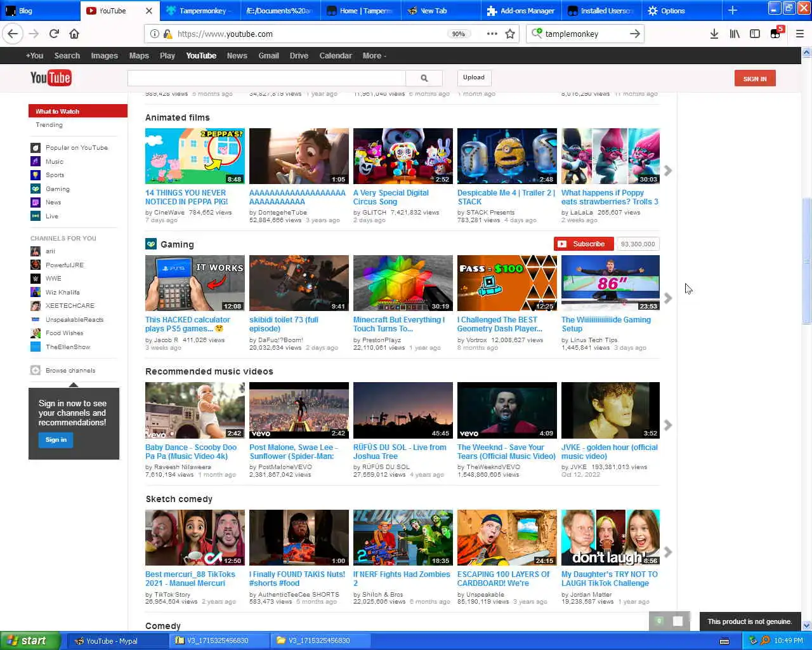
Task: Click blue Sign in button in sidebar
Action: pos(56,440)
